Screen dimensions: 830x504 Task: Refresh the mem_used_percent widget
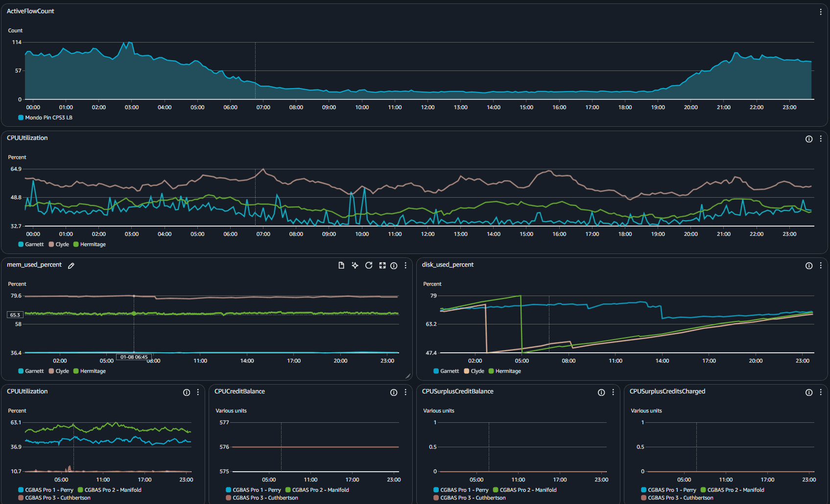(369, 265)
